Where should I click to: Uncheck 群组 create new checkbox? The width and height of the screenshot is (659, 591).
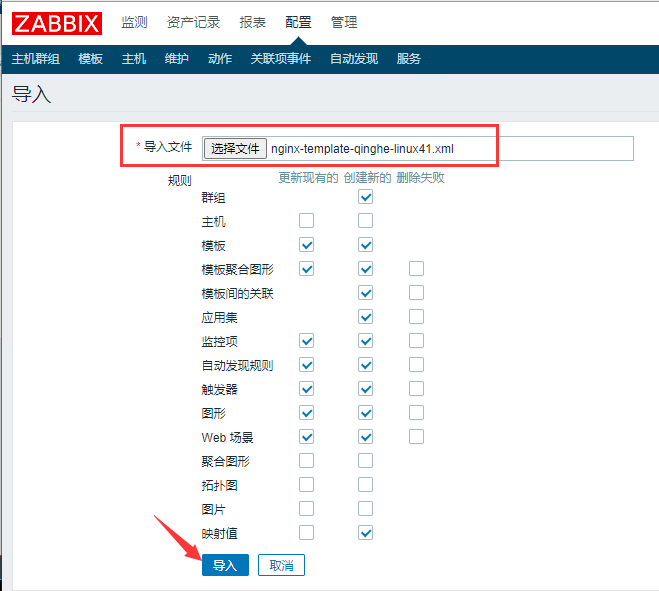[365, 197]
